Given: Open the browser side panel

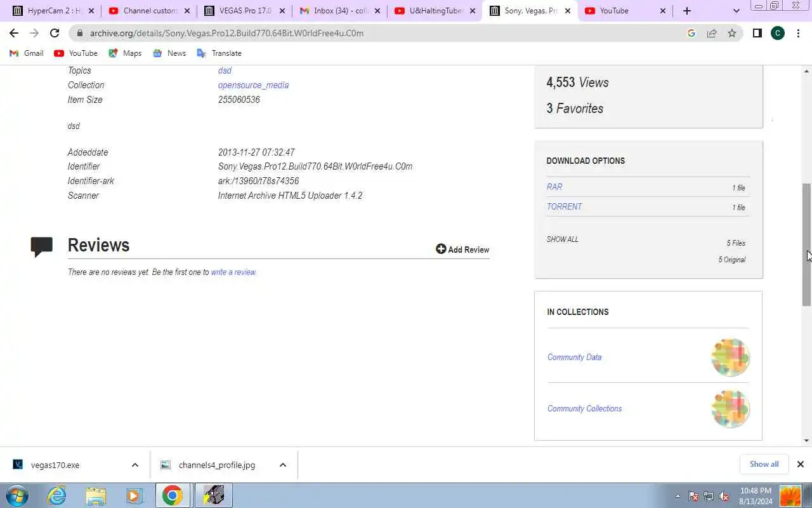Looking at the screenshot, I should pos(757,33).
